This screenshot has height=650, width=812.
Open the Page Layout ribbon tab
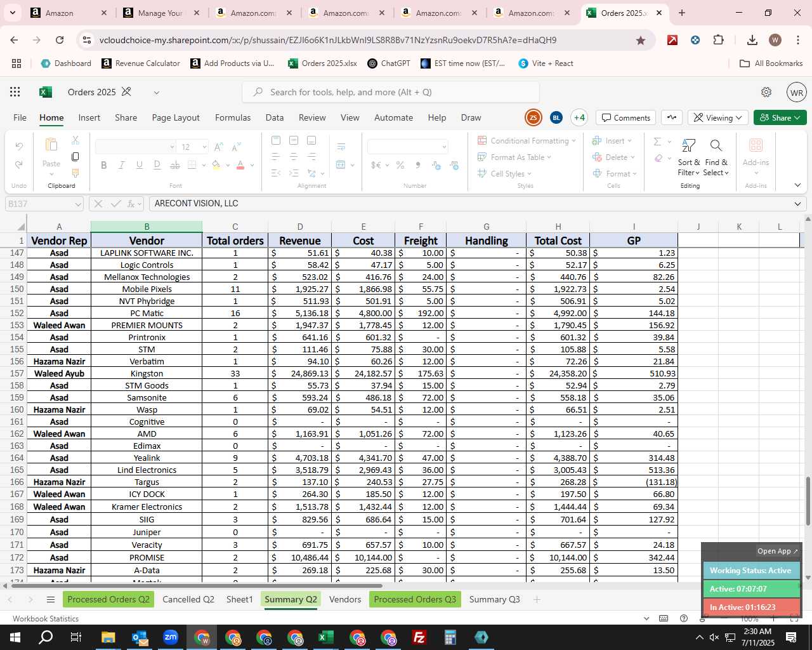176,117
